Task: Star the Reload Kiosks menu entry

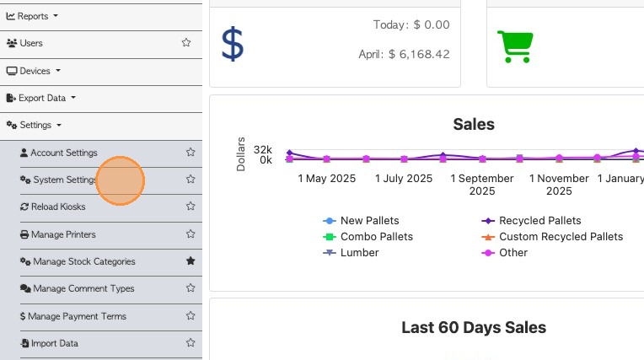Action: [x=191, y=207]
